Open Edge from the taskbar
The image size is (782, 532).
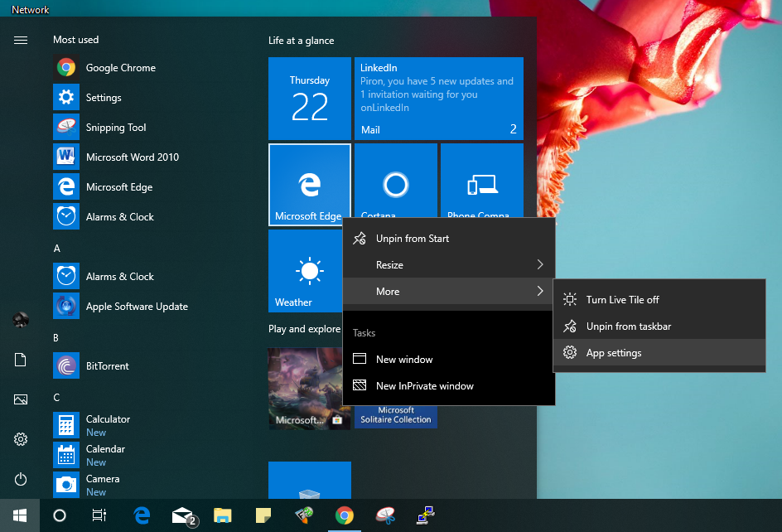coord(142,515)
